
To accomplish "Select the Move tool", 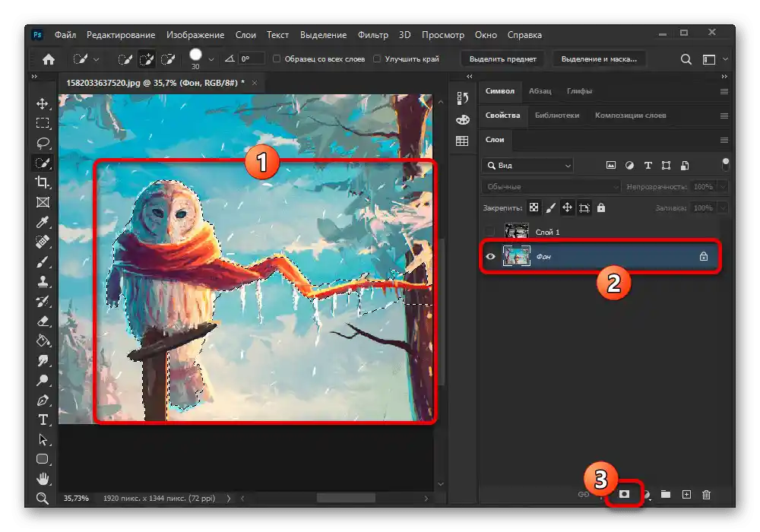I will click(43, 103).
